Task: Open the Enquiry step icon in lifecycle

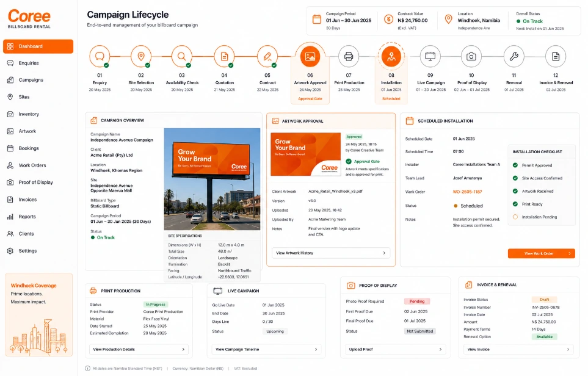Action: (100, 57)
